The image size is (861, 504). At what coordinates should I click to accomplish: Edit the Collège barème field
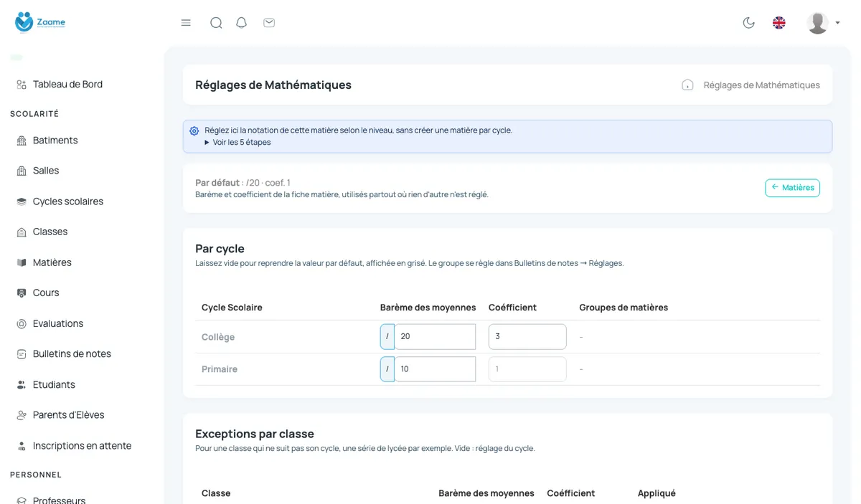point(435,337)
